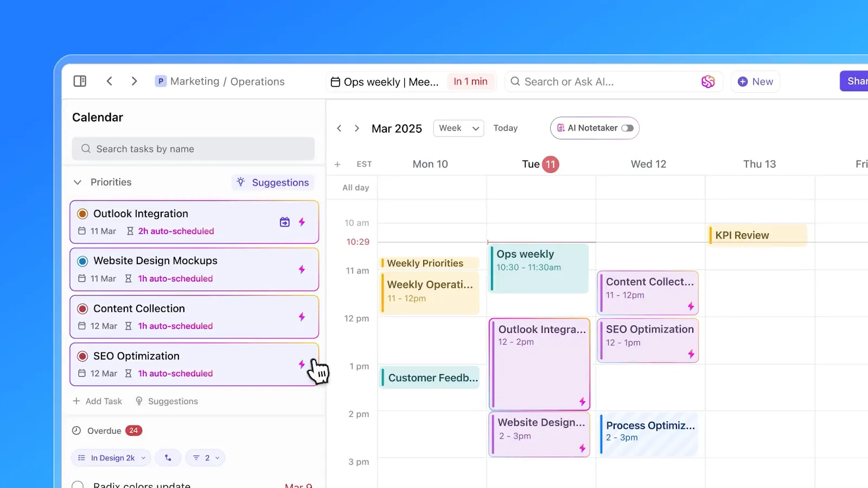The width and height of the screenshot is (868, 488).
Task: Focus the Search tasks by name field
Action: tap(193, 149)
